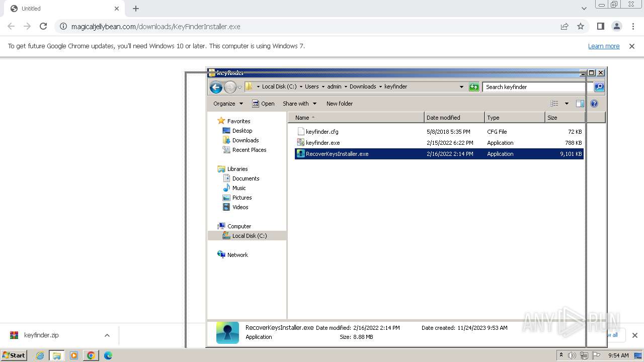Open keyfinder.zip download options arrow
This screenshot has height=362, width=644.
tap(107, 335)
